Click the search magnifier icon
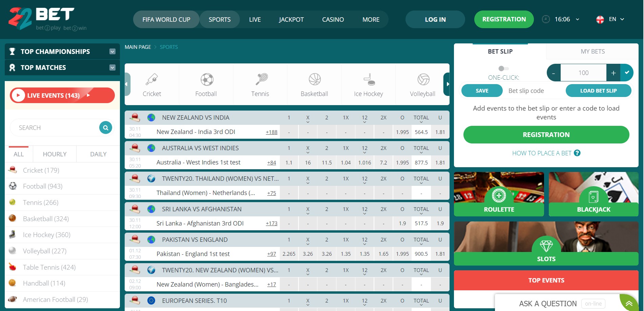This screenshot has width=644, height=311. point(106,128)
